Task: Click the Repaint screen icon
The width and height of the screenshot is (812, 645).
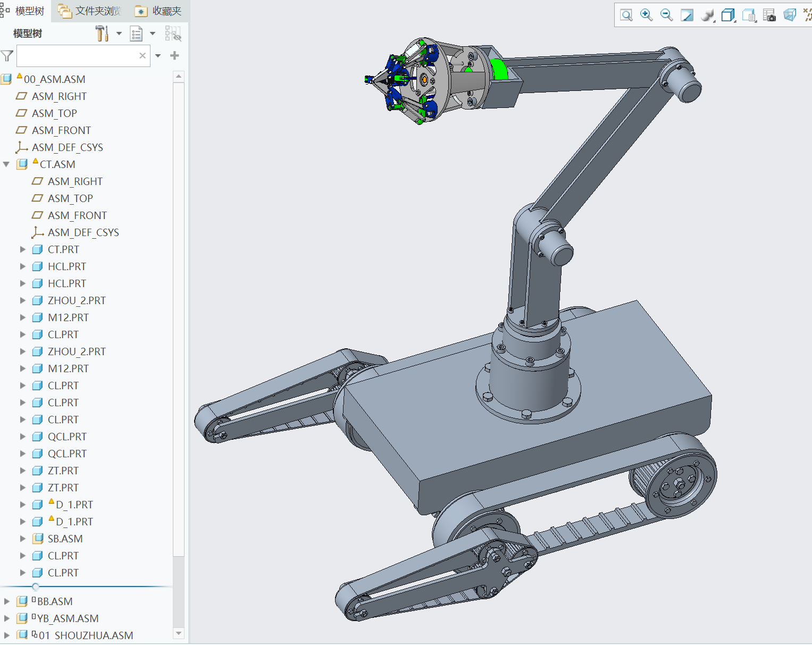Action: coord(687,15)
